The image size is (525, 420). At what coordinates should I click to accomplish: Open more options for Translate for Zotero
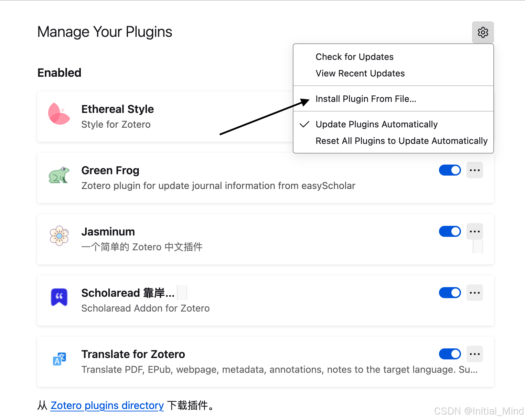pos(474,354)
